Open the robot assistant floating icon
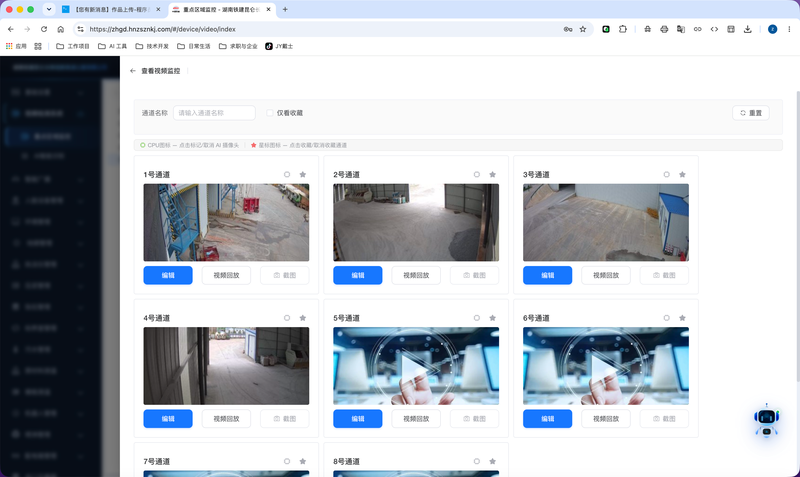 766,420
